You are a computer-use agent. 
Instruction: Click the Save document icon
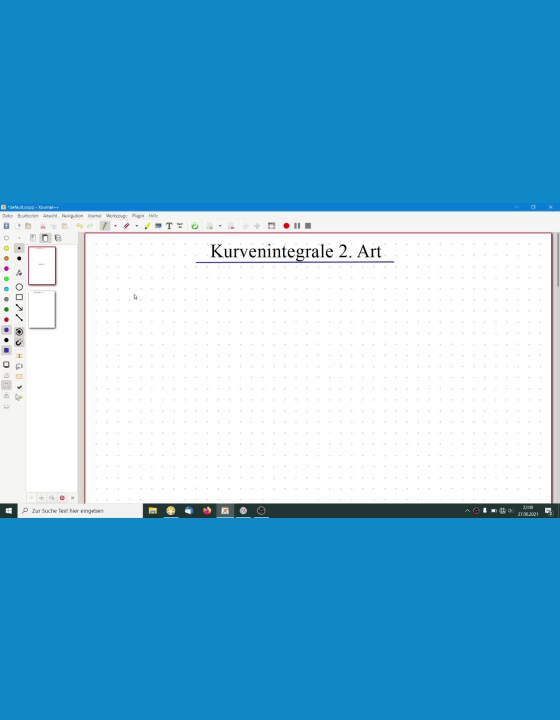coord(6,225)
